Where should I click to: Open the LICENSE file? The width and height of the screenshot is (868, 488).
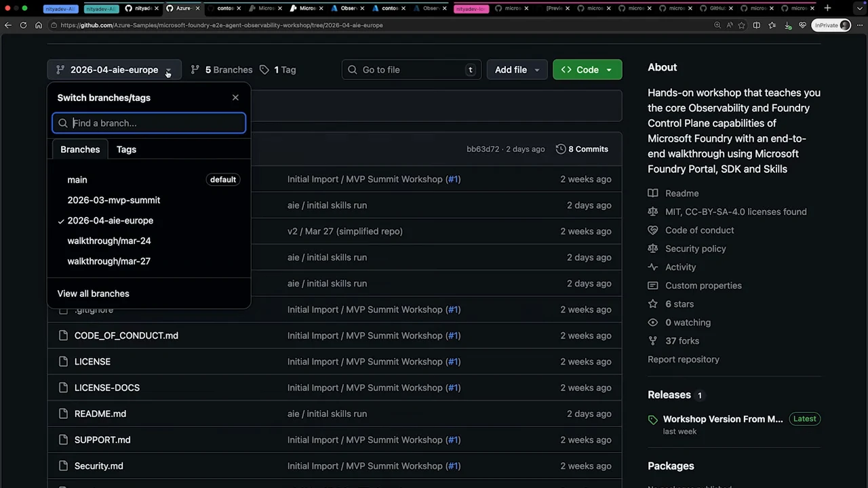point(92,361)
